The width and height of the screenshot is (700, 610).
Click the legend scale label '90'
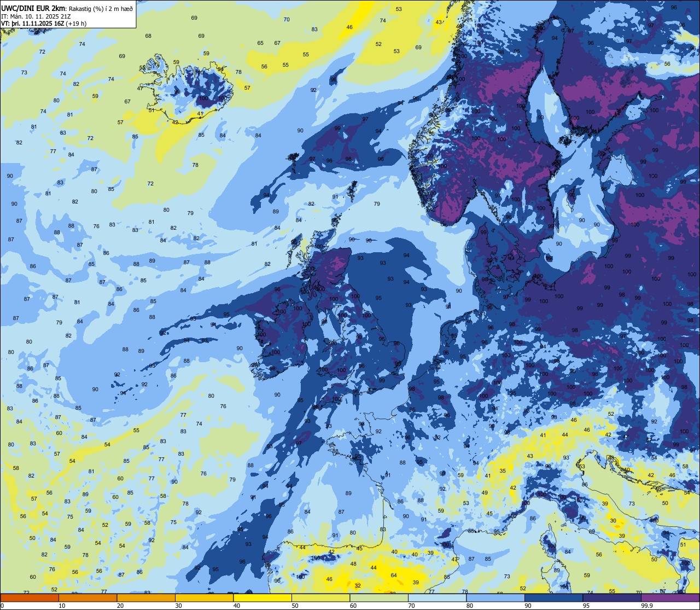[x=528, y=606]
